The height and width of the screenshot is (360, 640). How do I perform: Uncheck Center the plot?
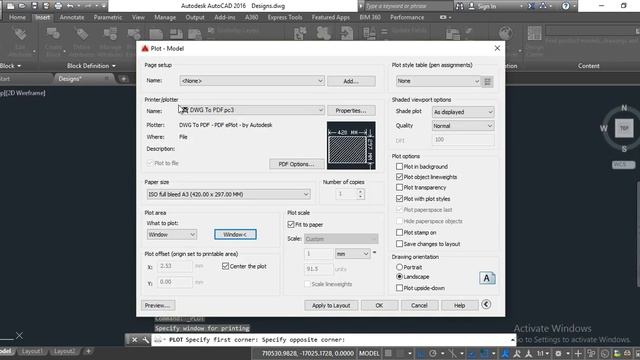(225, 266)
